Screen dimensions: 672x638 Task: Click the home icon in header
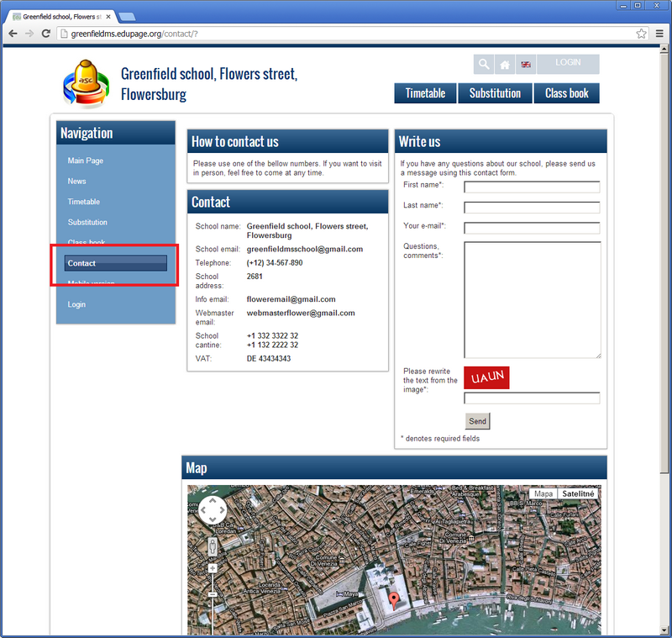[505, 65]
